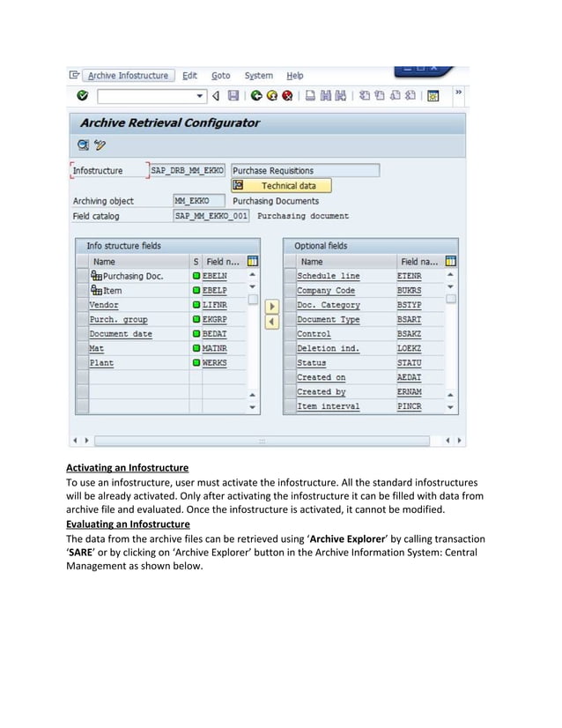Click the green Enter checkmark icon
Viewport: 562px width, 728px height.
click(83, 95)
